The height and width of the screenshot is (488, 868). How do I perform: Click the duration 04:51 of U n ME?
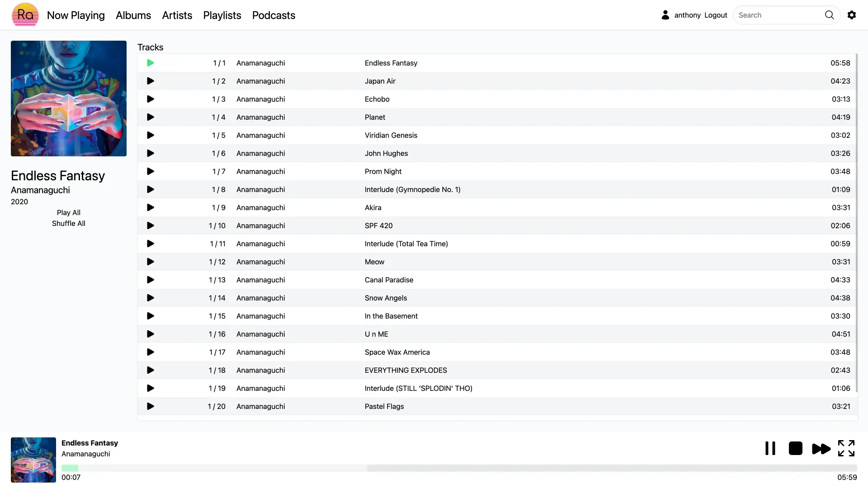pos(841,334)
